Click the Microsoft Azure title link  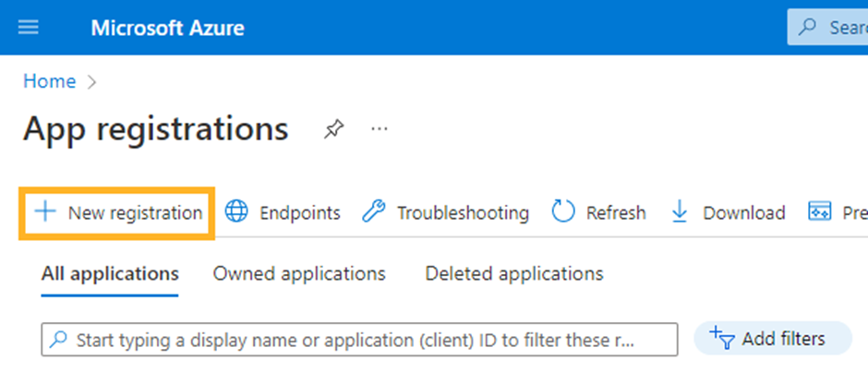pyautogui.click(x=167, y=28)
